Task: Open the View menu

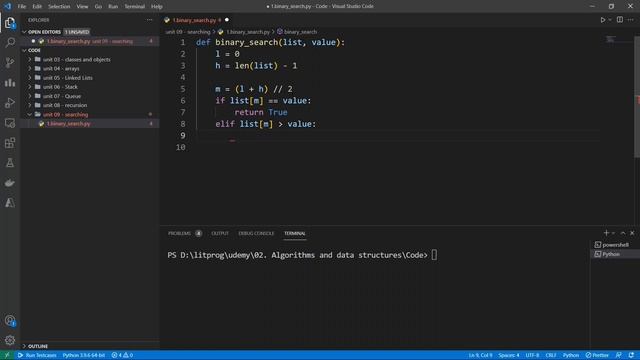Action: pyautogui.click(x=82, y=7)
